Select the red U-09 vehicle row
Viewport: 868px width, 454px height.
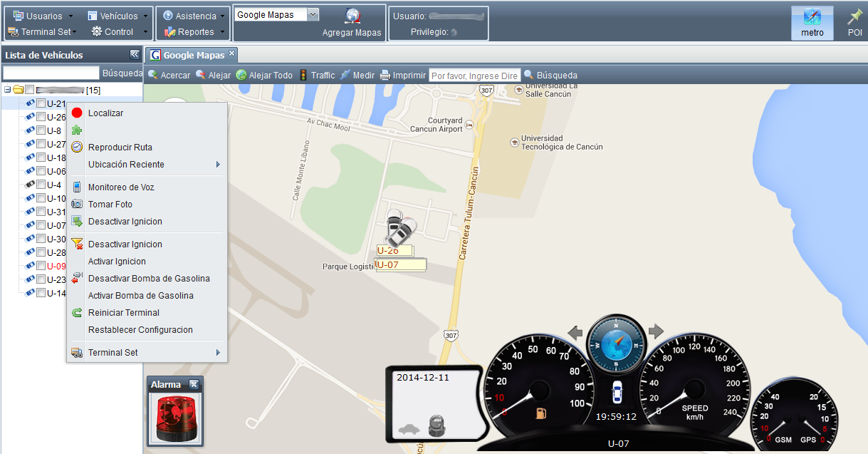point(56,267)
